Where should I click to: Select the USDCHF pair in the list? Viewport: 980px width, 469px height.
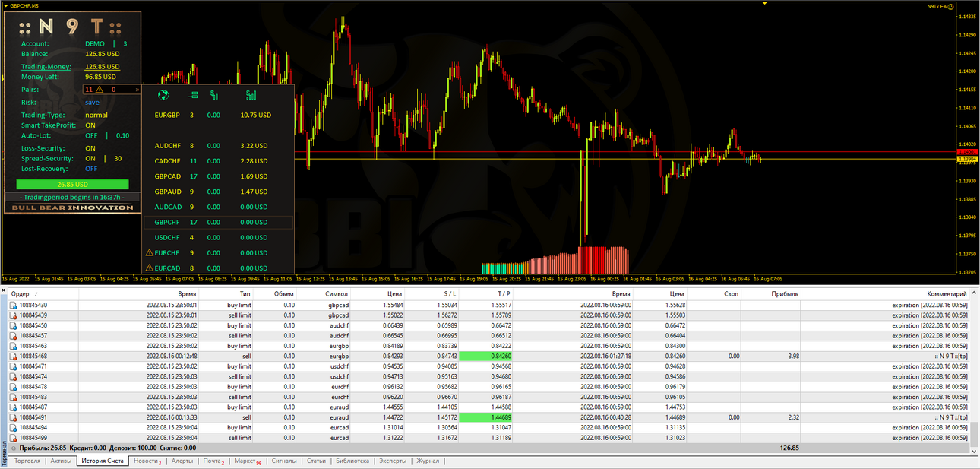167,238
